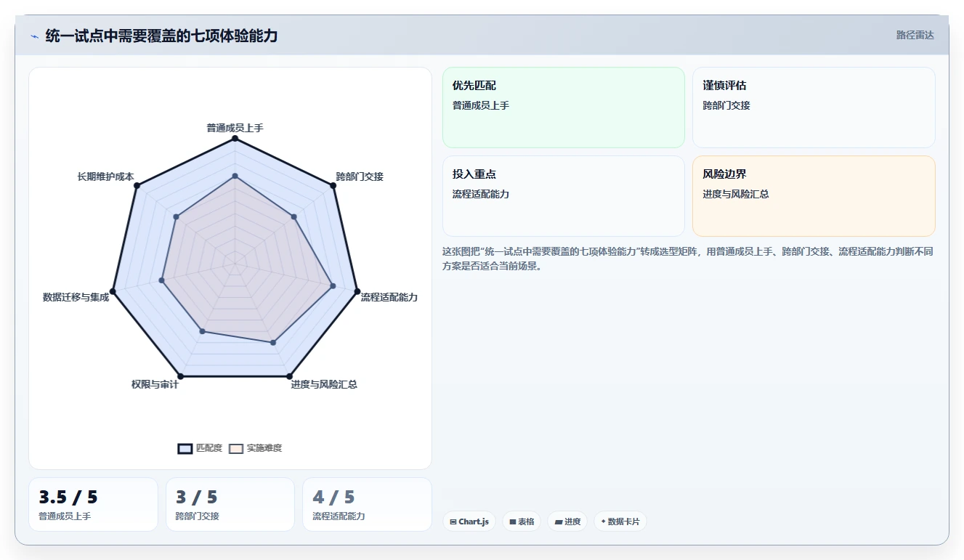The image size is (964, 560).
Task: Select the 数据卡片 tag chip
Action: tap(620, 522)
